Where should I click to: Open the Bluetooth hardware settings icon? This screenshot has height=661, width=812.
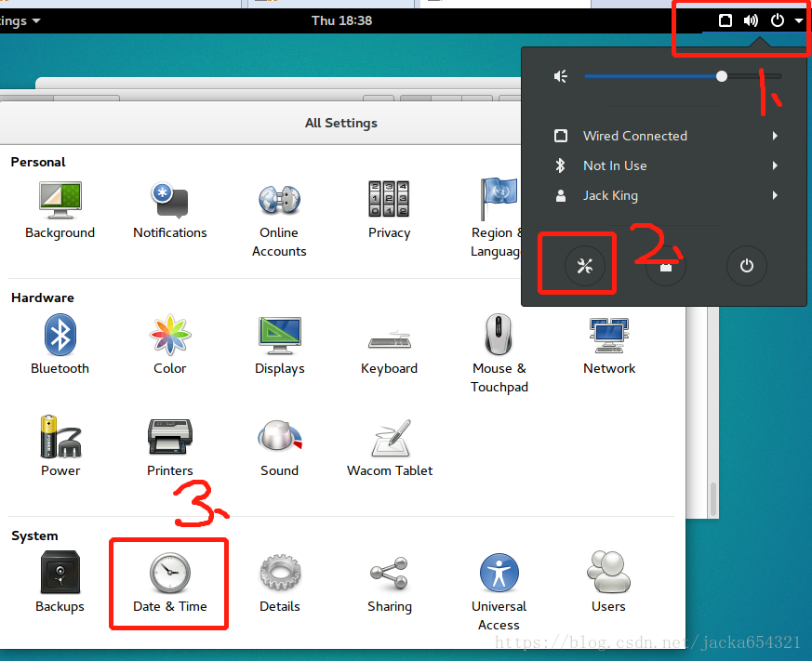coord(60,344)
